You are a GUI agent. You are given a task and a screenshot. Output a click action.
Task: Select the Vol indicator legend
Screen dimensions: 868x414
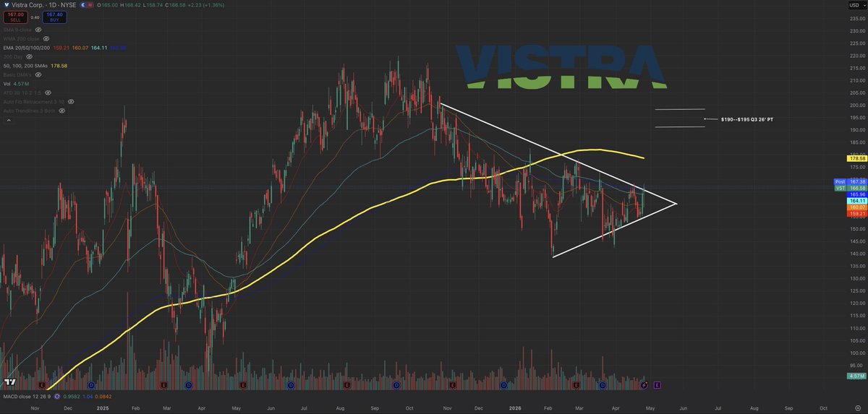(7, 84)
